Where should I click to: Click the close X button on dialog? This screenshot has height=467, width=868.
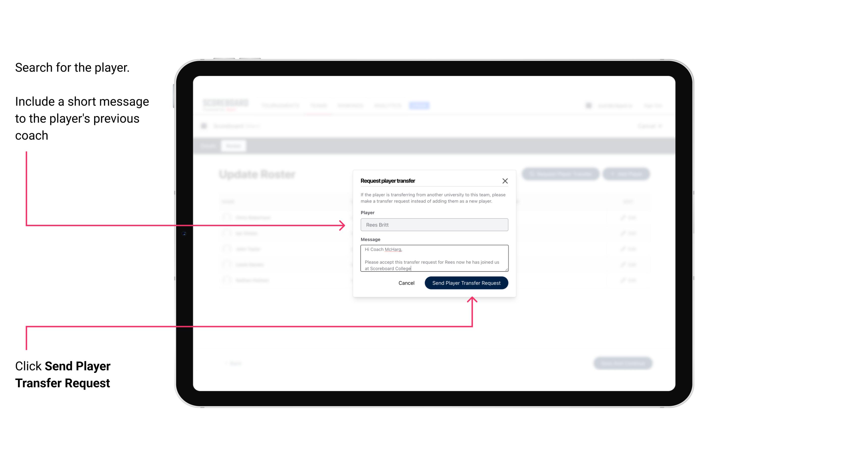505,181
